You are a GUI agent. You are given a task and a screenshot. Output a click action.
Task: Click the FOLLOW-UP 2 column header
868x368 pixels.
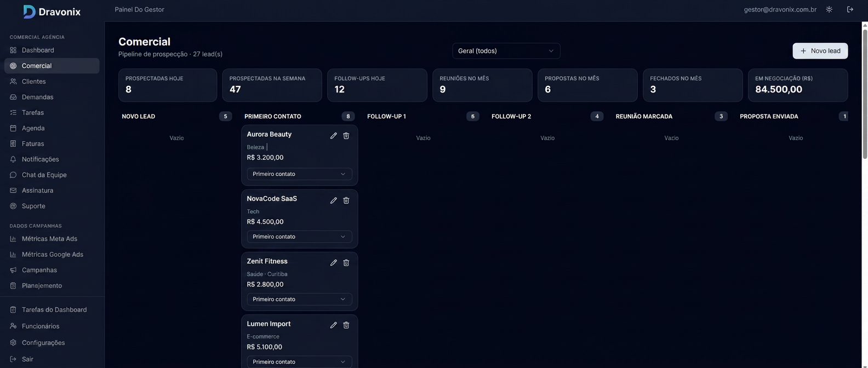coord(511,117)
